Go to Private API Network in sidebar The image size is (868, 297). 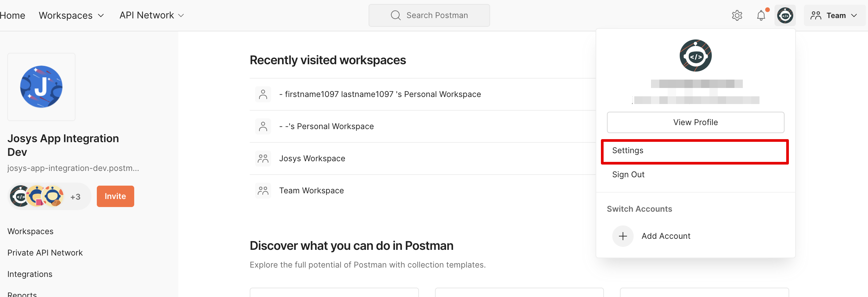pyautogui.click(x=45, y=253)
